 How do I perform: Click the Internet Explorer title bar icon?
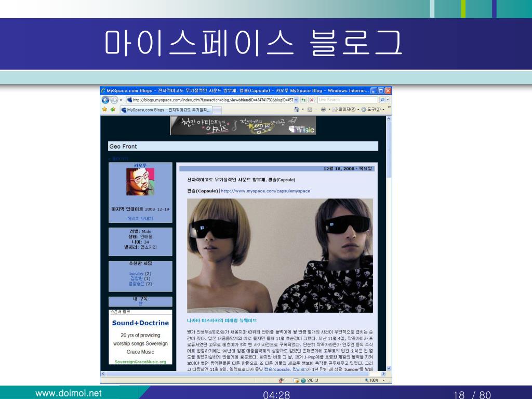point(103,90)
